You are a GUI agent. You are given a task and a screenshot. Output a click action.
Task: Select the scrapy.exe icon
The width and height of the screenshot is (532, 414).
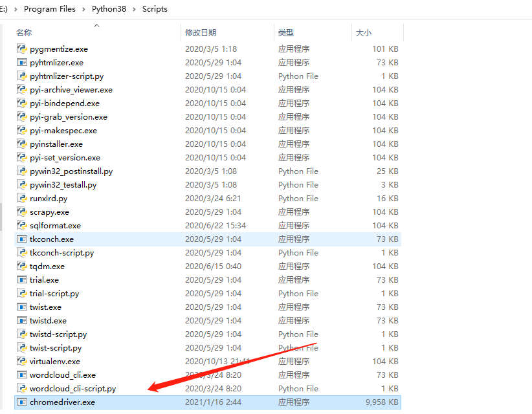click(x=22, y=212)
